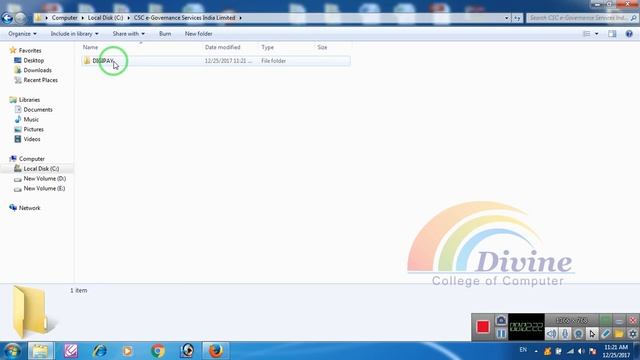Screen dimensions: 640x360
Task: Toggle webcam overlay in the recorder
Action: (x=578, y=333)
